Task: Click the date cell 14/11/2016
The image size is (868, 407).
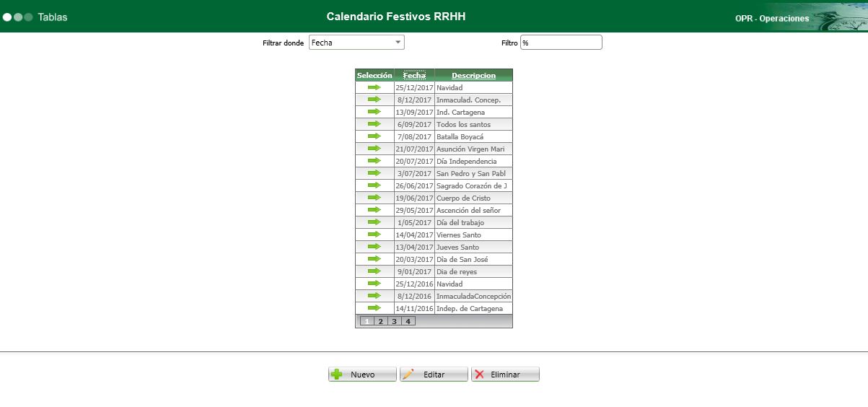Action: pyautogui.click(x=414, y=308)
